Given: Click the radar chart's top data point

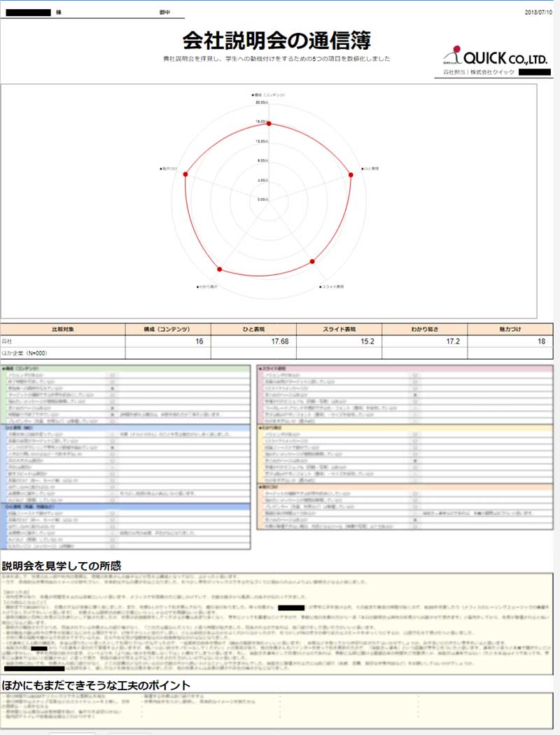Looking at the screenshot, I should (x=269, y=124).
